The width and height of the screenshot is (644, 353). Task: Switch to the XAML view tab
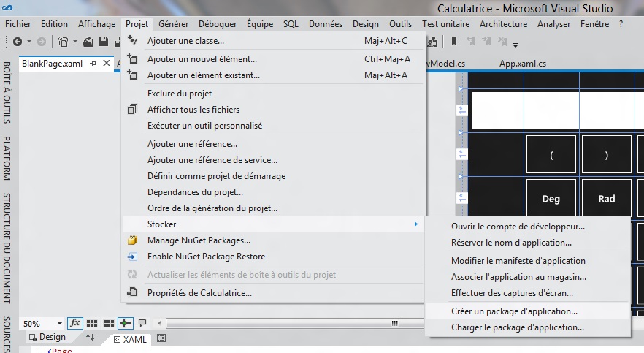coord(130,339)
